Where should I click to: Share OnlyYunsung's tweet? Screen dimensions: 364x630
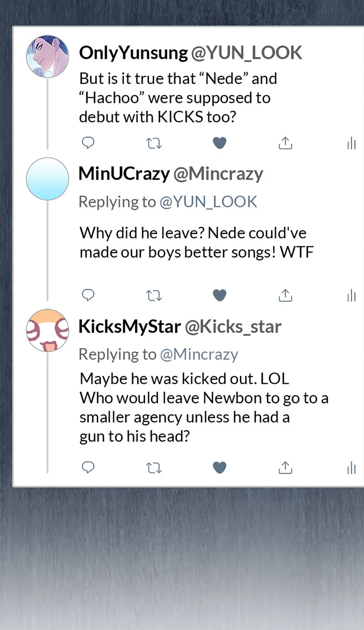click(285, 143)
